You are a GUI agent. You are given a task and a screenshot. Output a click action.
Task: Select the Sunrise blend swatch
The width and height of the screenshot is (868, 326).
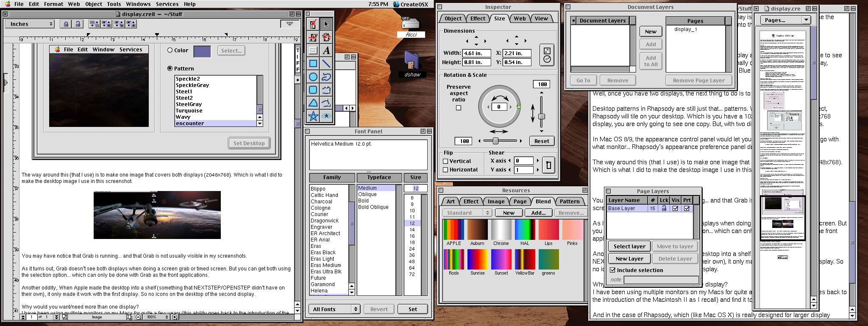pyautogui.click(x=477, y=259)
